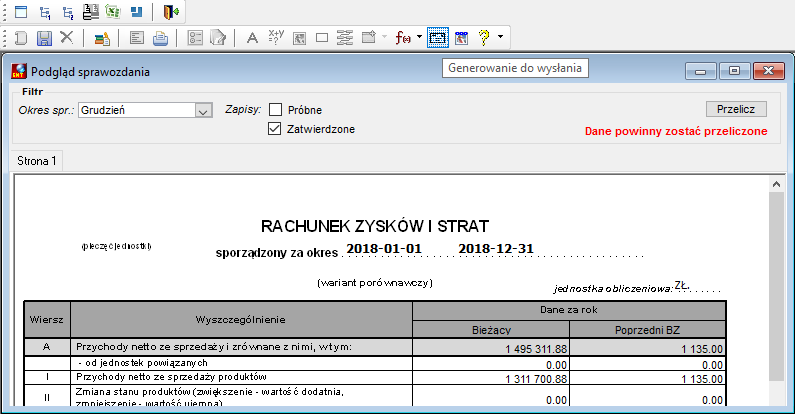Click the yellow question mark help icon

[x=484, y=38]
